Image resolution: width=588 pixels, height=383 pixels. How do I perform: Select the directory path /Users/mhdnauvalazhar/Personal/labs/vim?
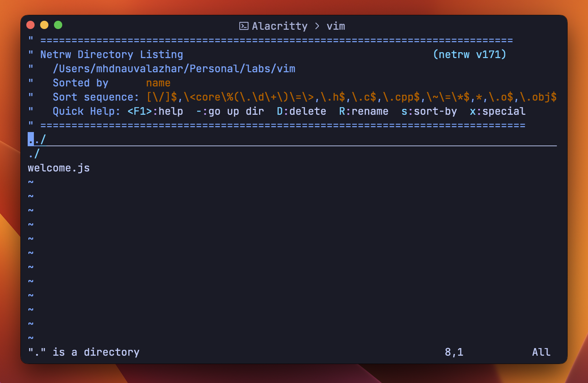[174, 68]
